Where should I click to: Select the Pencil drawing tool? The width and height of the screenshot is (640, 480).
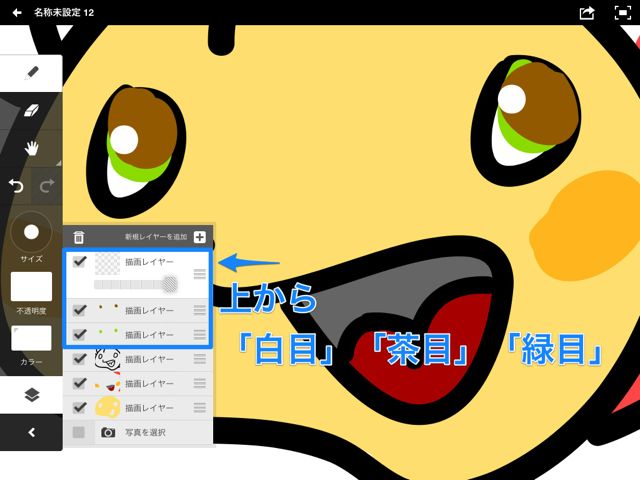pos(31,73)
